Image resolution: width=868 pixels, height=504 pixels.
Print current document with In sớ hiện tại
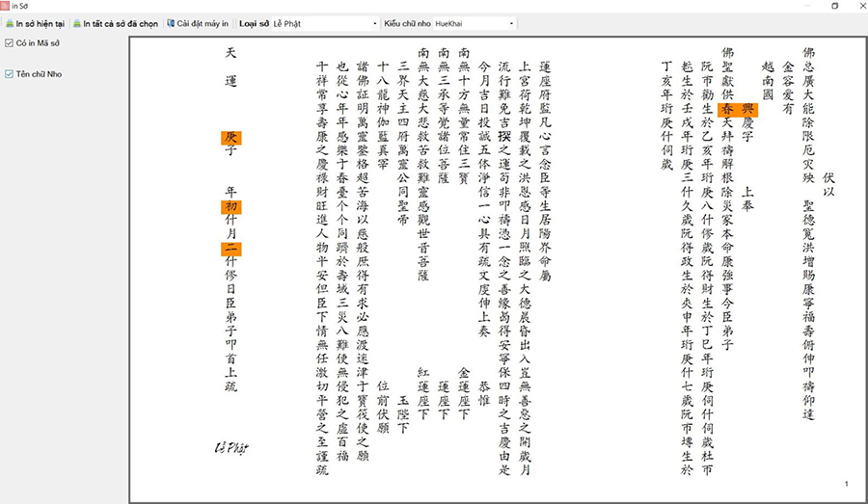pos(35,24)
